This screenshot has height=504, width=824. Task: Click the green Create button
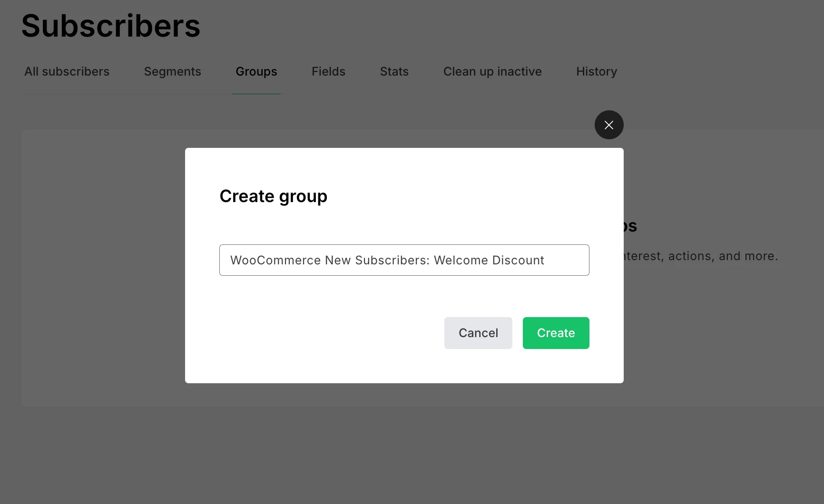click(556, 333)
